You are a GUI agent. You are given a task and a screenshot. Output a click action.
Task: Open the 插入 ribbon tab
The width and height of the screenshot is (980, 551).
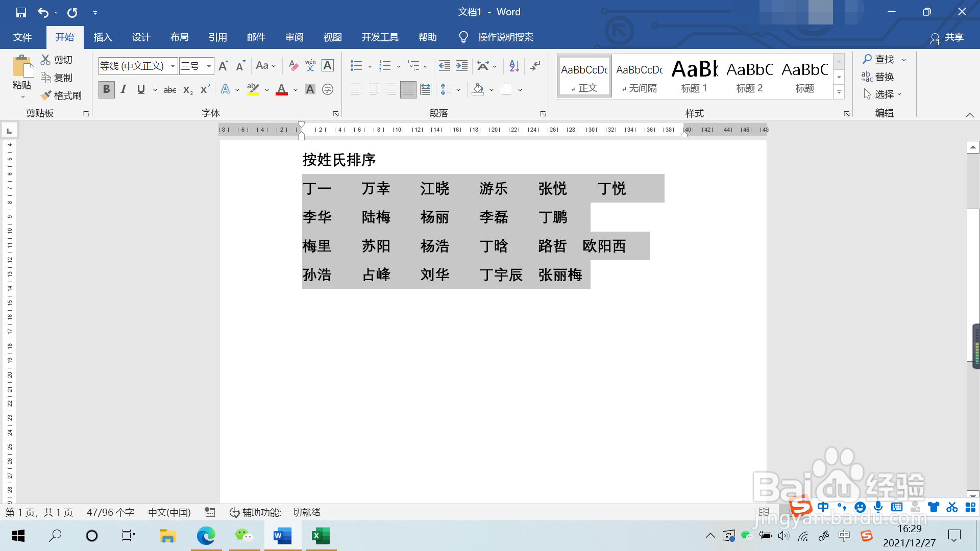(x=103, y=37)
